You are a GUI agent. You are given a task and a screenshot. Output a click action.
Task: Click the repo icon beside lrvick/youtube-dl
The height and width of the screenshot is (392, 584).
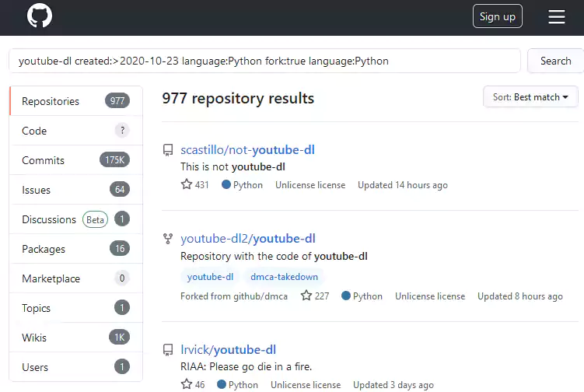pos(168,350)
